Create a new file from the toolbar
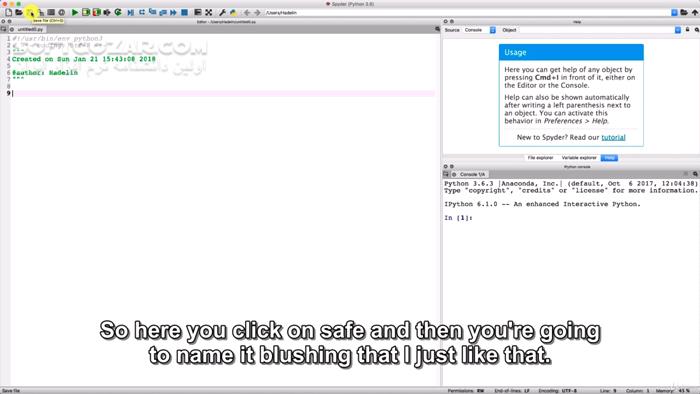The image size is (700, 394). [x=8, y=12]
